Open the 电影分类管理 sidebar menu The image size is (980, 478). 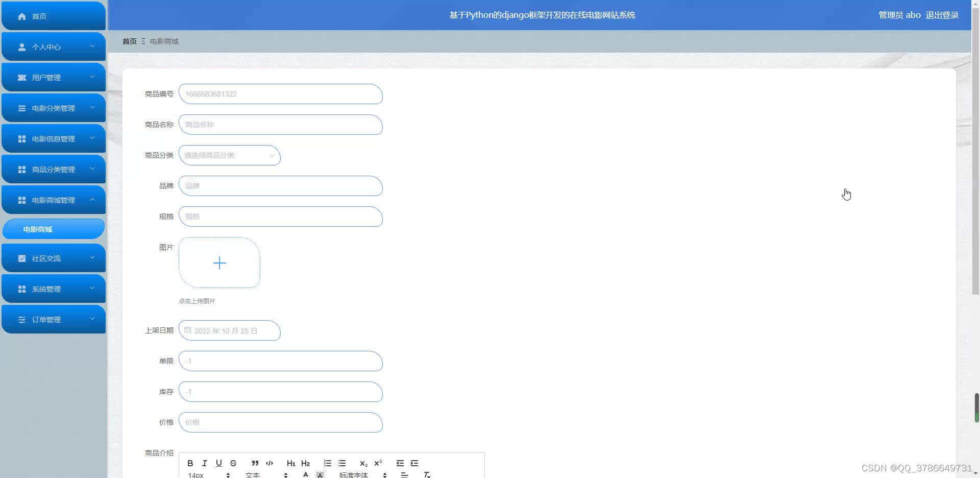coord(54,108)
